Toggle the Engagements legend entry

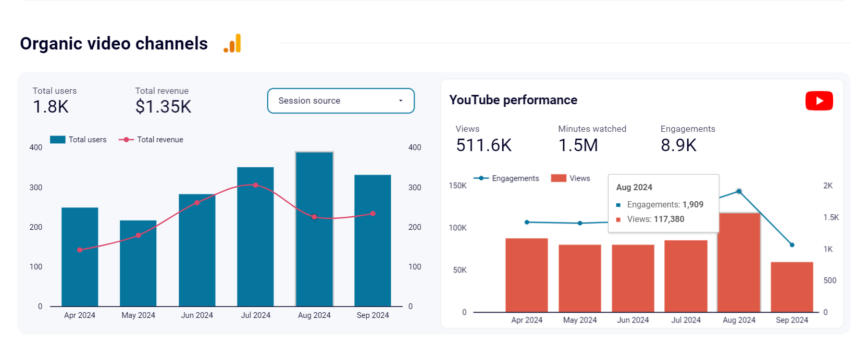tap(506, 178)
